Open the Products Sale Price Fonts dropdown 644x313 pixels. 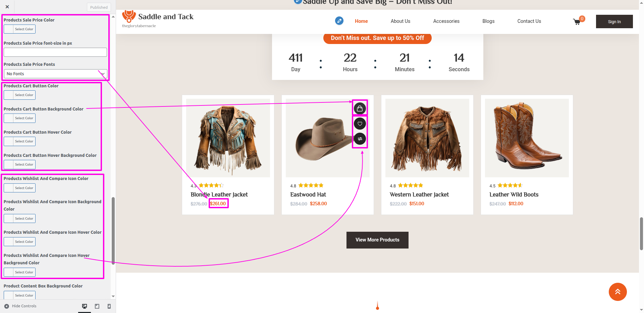click(55, 74)
